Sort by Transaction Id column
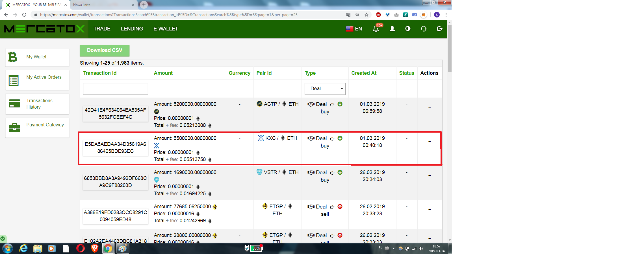 [x=100, y=73]
